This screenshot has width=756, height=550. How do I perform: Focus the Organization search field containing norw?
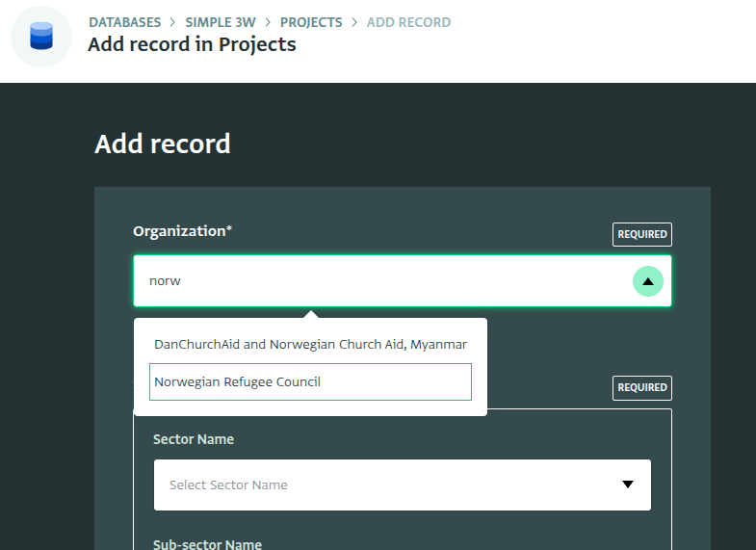pyautogui.click(x=381, y=281)
